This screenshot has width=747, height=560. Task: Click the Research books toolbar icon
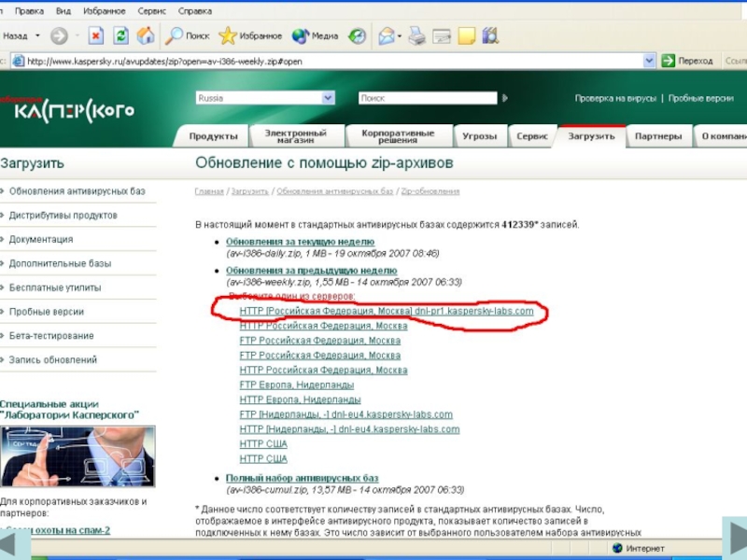click(491, 35)
